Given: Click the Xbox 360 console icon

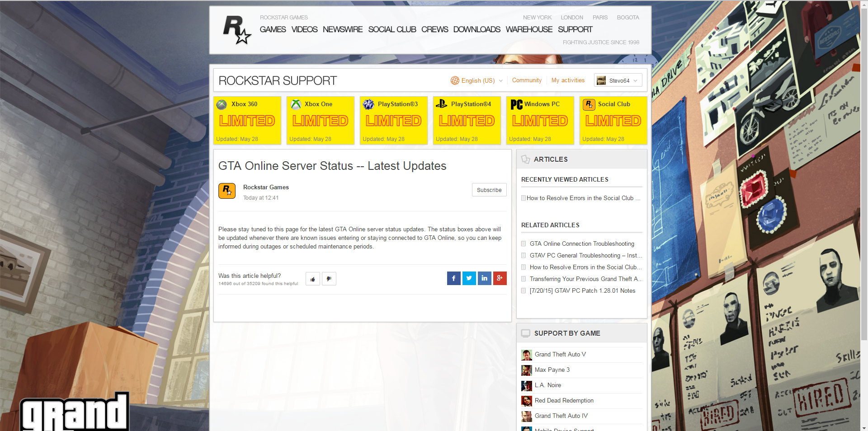Looking at the screenshot, I should pyautogui.click(x=222, y=104).
